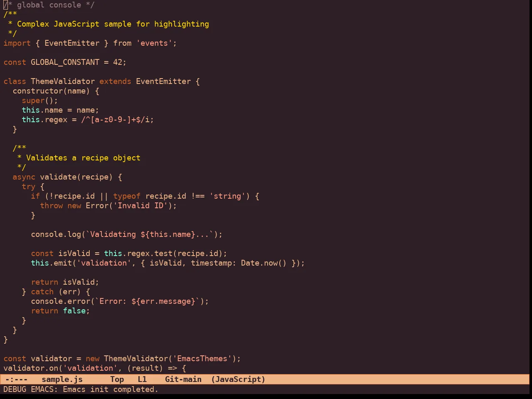Click the '(result) =>' arrow function parameter

(x=152, y=368)
